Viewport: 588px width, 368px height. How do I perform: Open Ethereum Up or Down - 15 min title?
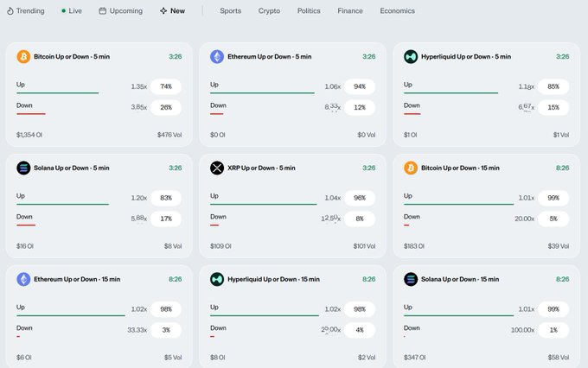[77, 279]
